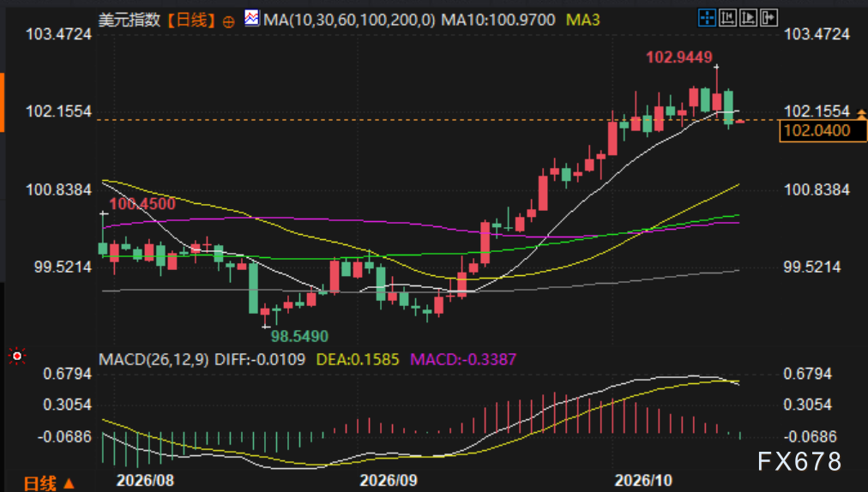Screen dimensions: 868x492
Task: Click the magenta MACD:-0.3387 value
Action: pos(463,360)
